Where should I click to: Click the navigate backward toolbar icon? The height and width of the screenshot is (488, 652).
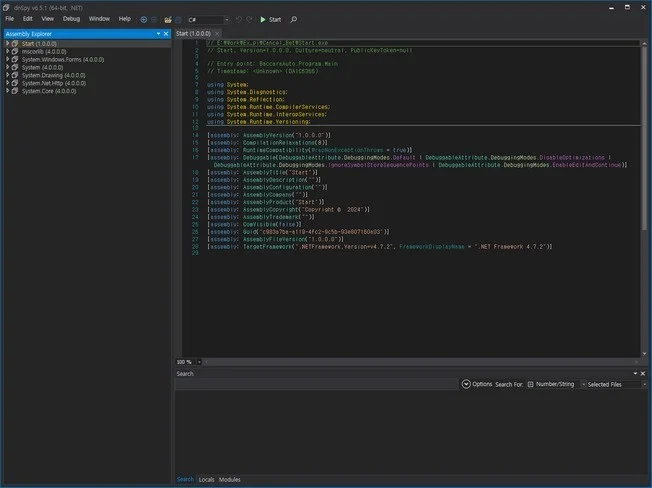coord(143,20)
